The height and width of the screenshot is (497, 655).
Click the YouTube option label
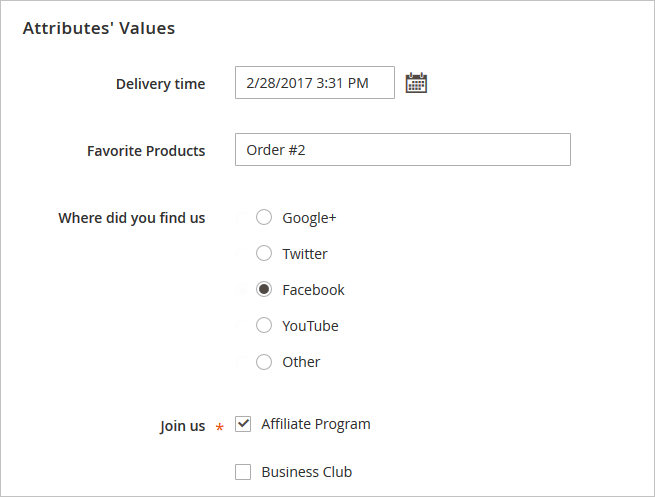(310, 326)
